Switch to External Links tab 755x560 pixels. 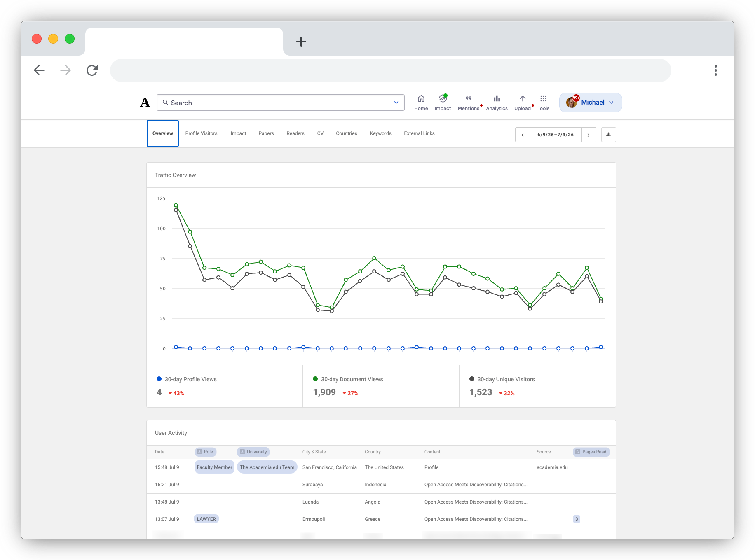(419, 133)
